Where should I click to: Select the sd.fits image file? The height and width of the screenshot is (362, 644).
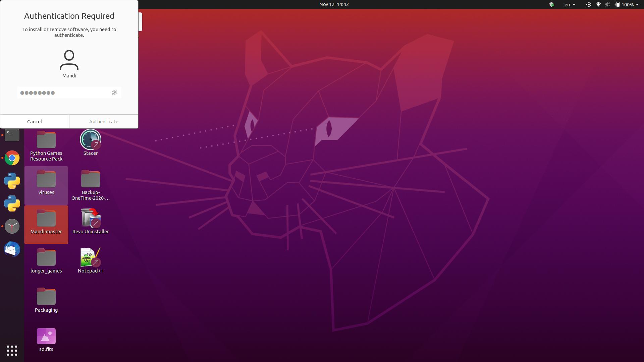tap(46, 336)
